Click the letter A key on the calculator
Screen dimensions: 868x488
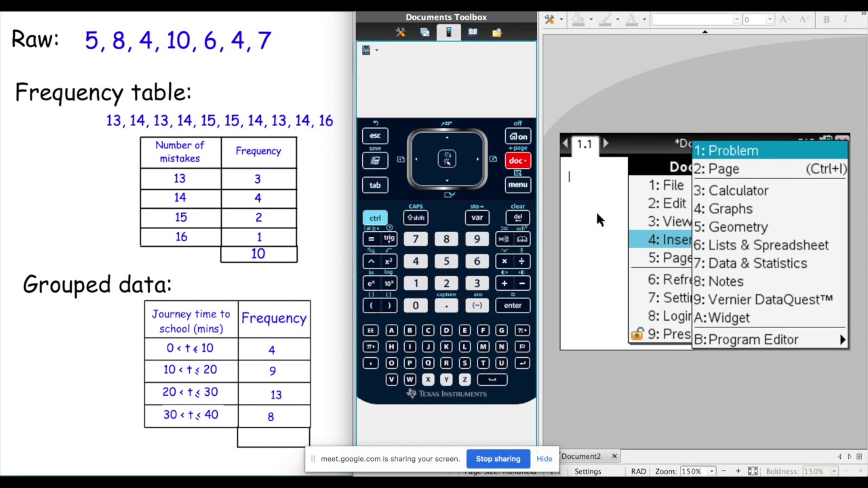click(x=391, y=330)
